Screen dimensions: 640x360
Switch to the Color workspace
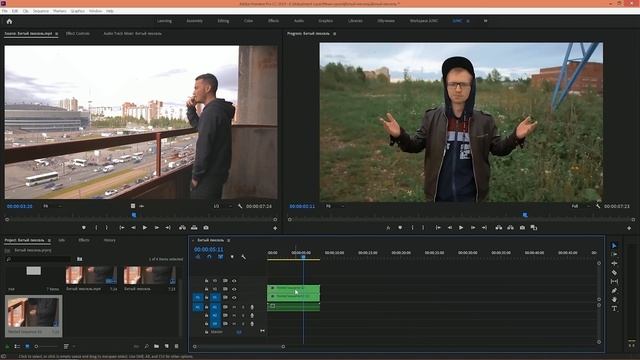coord(248,21)
